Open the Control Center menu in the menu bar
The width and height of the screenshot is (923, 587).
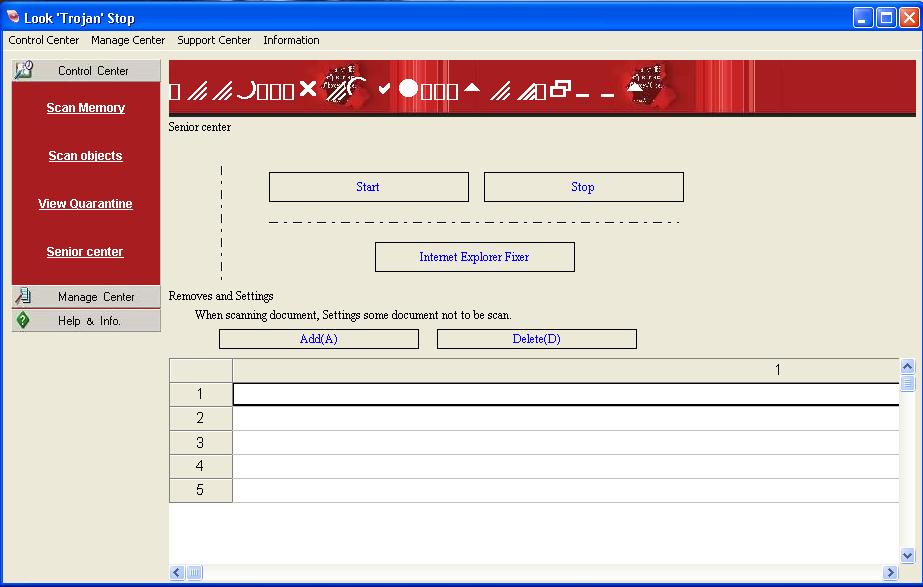tap(44, 40)
